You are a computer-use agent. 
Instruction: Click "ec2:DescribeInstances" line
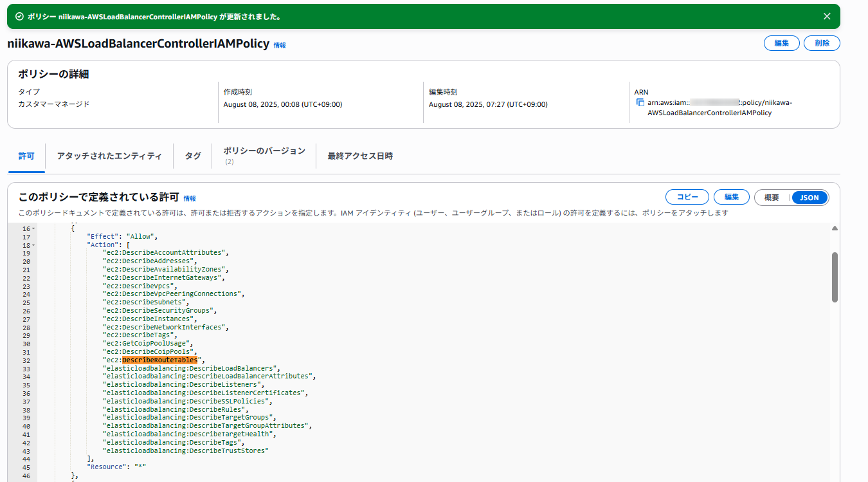[x=150, y=319]
